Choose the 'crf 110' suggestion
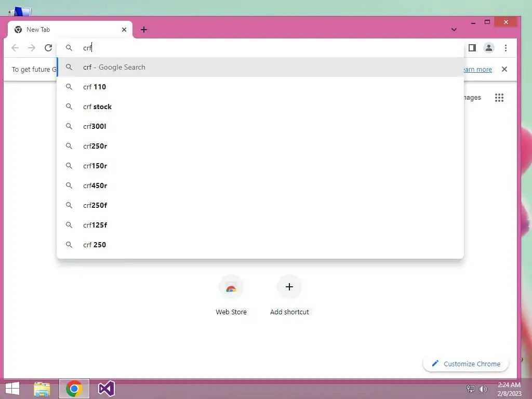 260,87
